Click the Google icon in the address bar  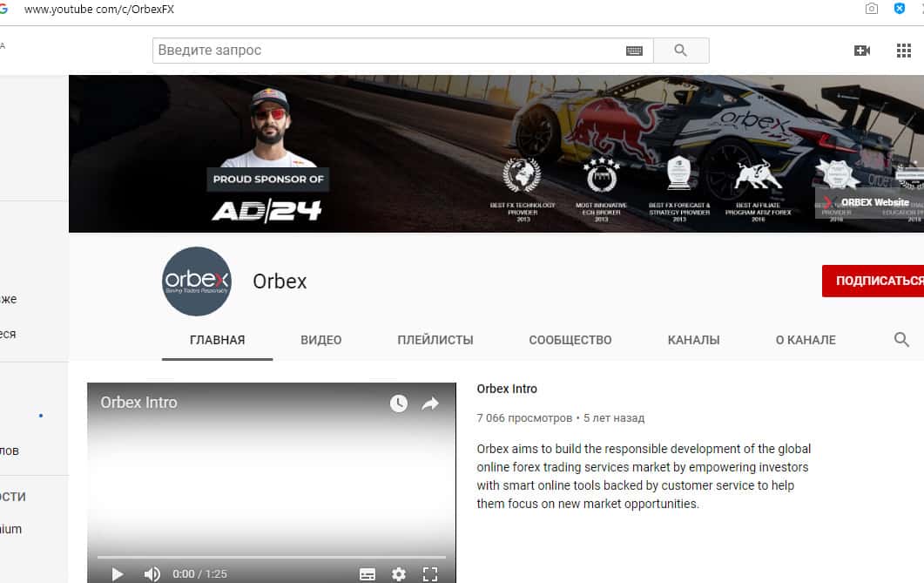[3, 9]
